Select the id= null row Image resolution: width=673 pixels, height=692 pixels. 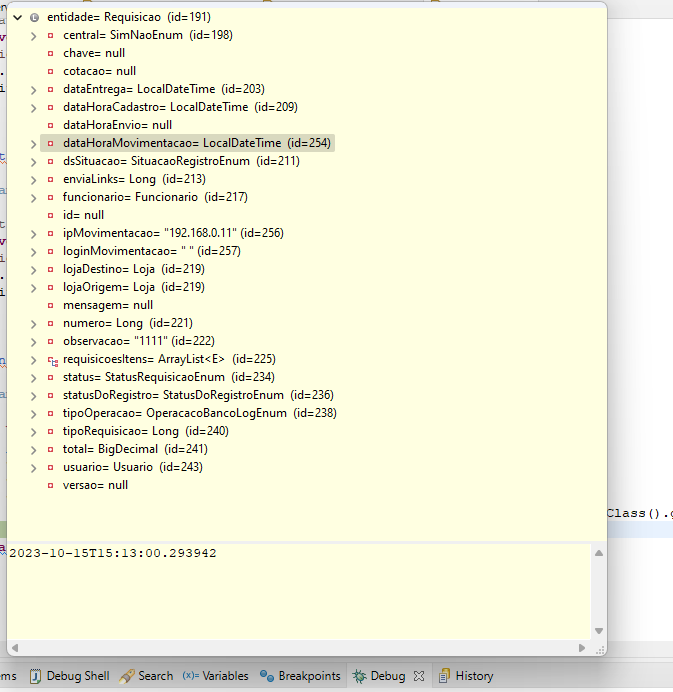(83, 215)
